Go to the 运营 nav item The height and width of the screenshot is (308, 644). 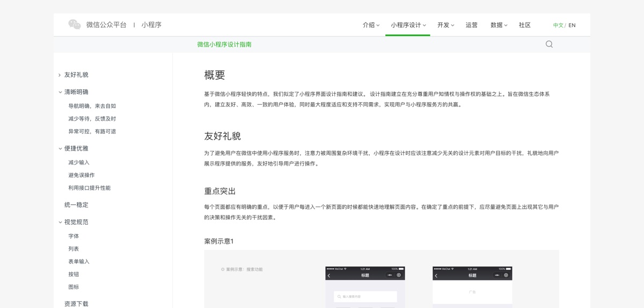(472, 25)
